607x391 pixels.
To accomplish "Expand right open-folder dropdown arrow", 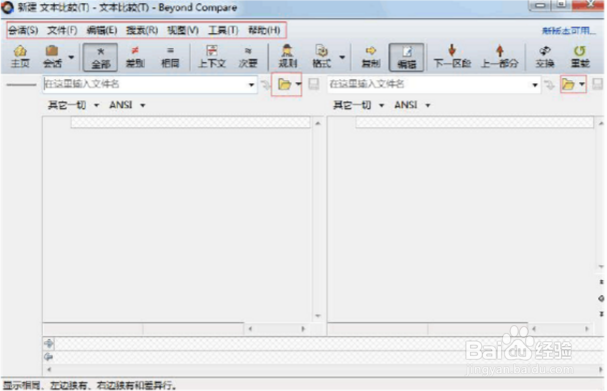I will 582,84.
